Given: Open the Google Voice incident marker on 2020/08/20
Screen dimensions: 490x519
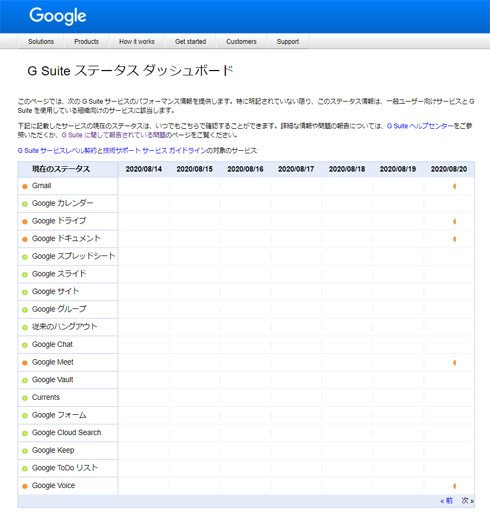Looking at the screenshot, I should [455, 486].
